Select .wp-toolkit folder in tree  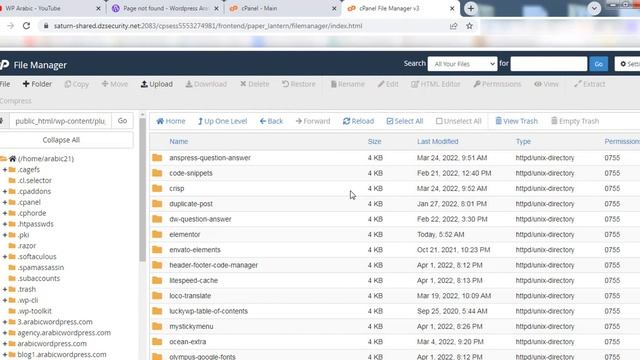(34, 311)
